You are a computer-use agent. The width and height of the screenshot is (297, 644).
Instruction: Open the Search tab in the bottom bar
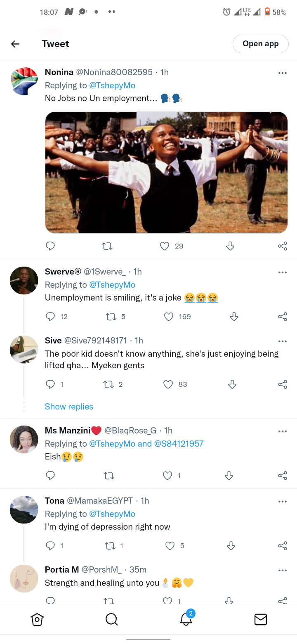pyautogui.click(x=111, y=619)
